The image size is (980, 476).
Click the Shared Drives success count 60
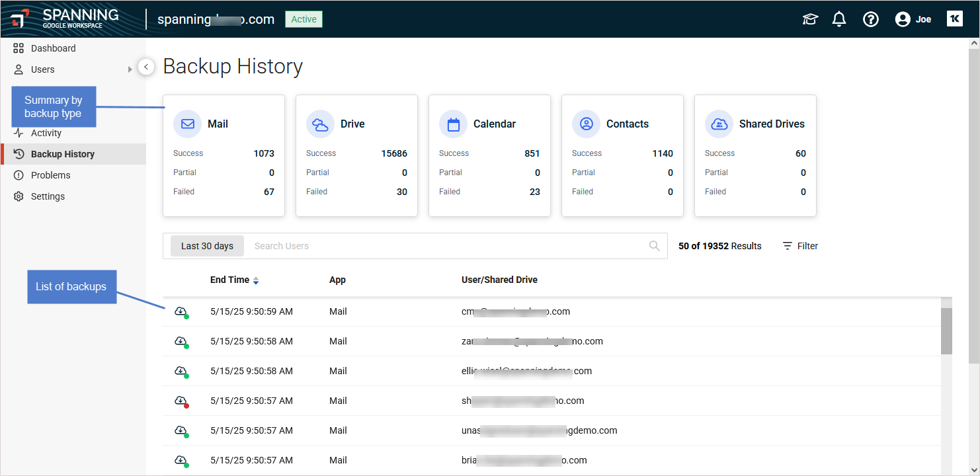point(801,153)
